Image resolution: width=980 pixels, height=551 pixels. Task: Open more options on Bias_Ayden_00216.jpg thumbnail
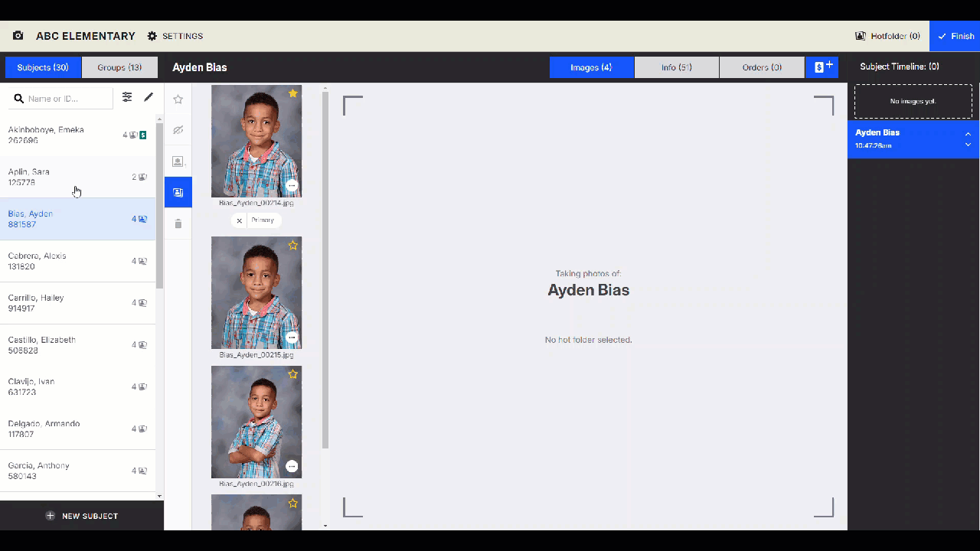(x=292, y=466)
